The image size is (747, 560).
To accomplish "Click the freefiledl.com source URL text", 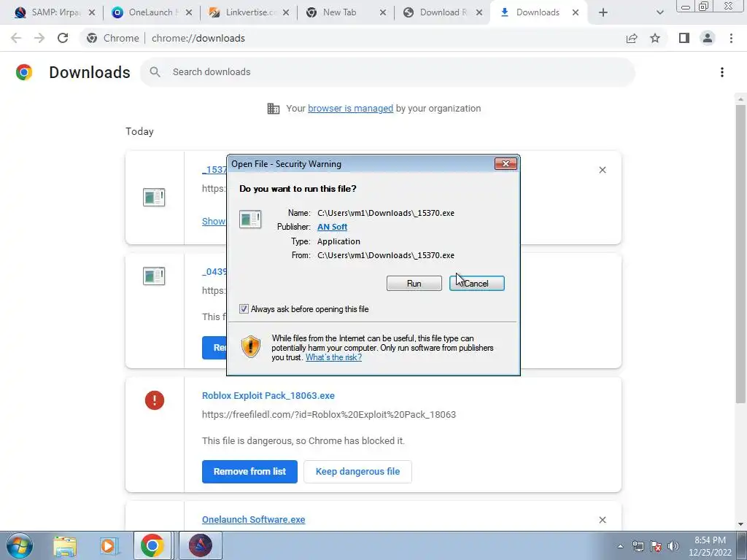I will click(x=329, y=415).
